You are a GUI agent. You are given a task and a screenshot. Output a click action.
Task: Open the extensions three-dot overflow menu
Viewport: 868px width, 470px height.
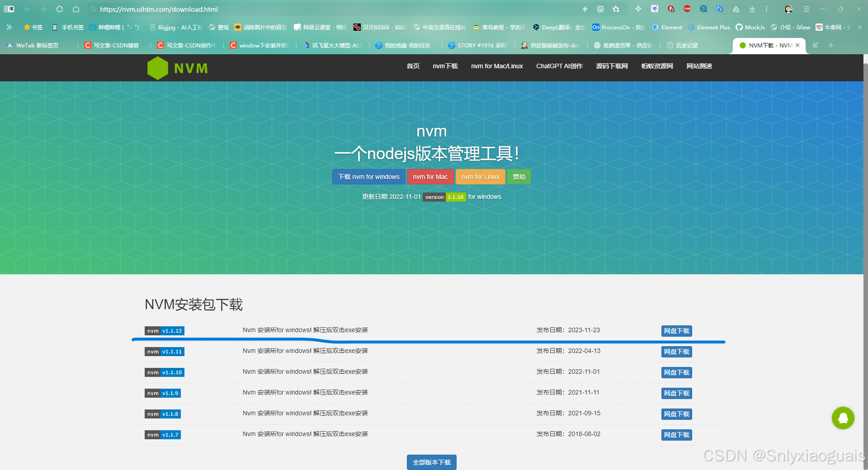click(766, 9)
